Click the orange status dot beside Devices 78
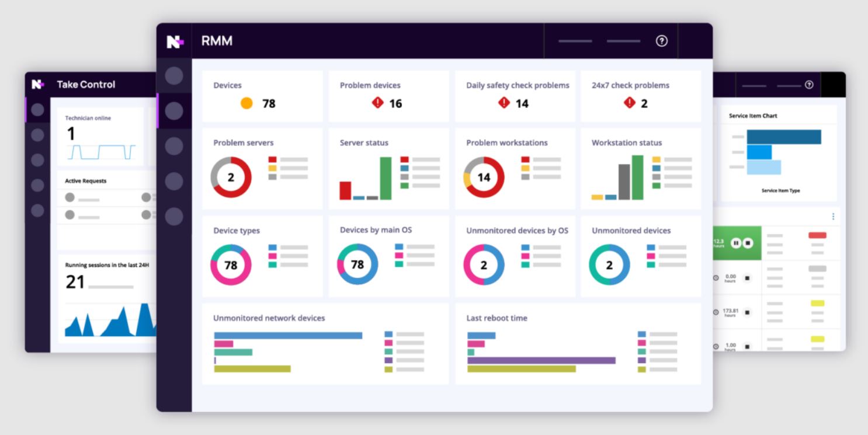This screenshot has height=435, width=868. coord(247,103)
